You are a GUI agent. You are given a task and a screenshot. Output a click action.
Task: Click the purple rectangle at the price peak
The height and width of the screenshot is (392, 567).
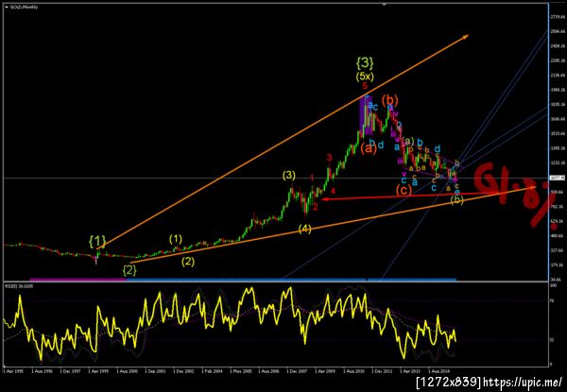pyautogui.click(x=366, y=115)
